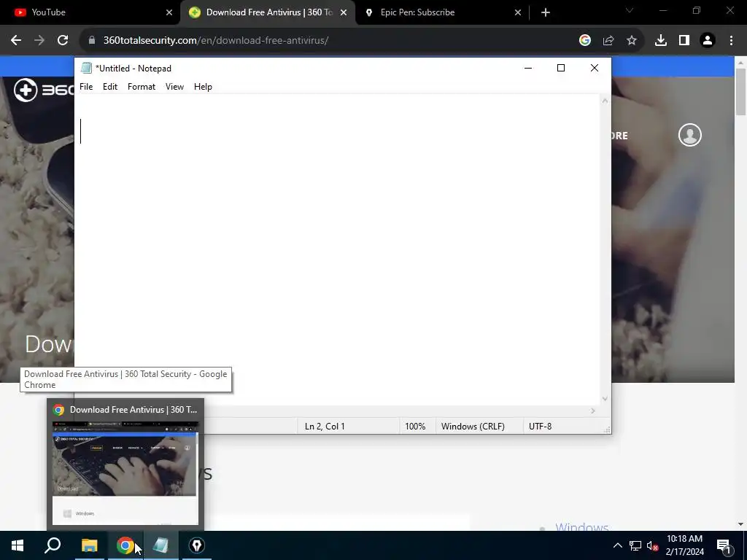Viewport: 747px width, 560px height.
Task: Close the YouTube tab
Action: 169,12
